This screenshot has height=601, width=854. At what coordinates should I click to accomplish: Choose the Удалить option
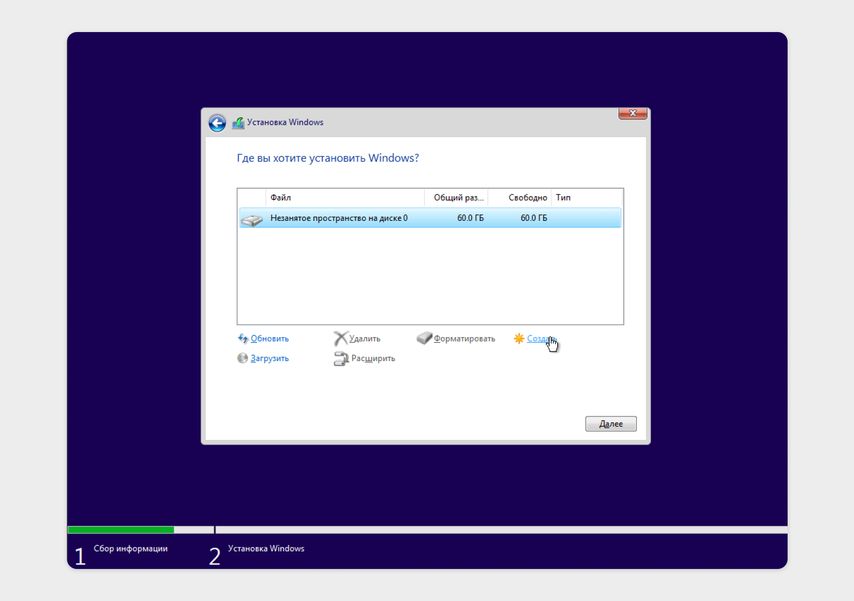coord(364,338)
